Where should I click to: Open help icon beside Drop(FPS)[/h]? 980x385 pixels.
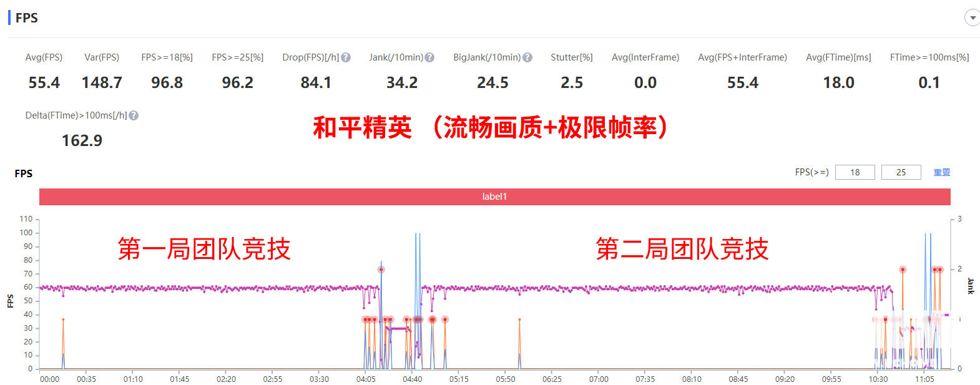[346, 57]
